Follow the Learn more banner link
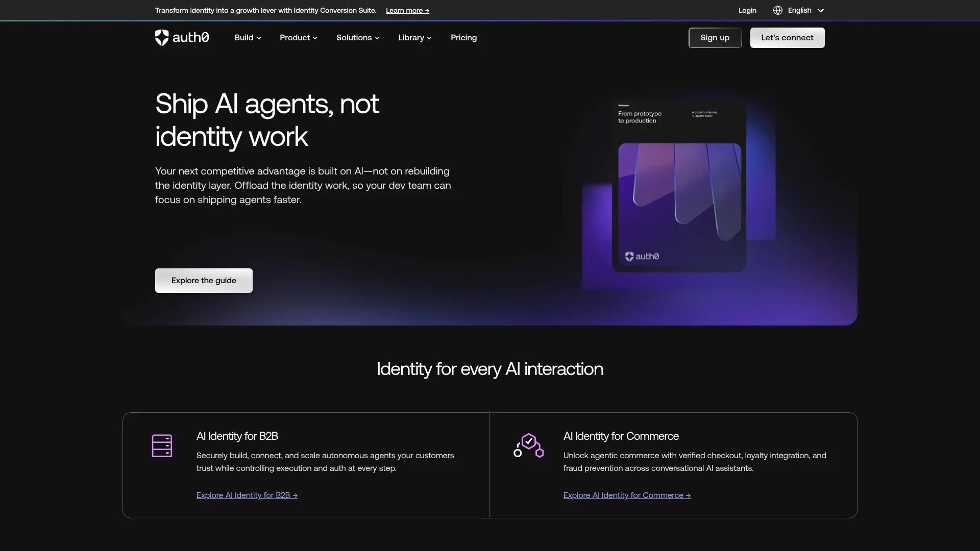Screen dimensions: 980x551 [x=407, y=10]
